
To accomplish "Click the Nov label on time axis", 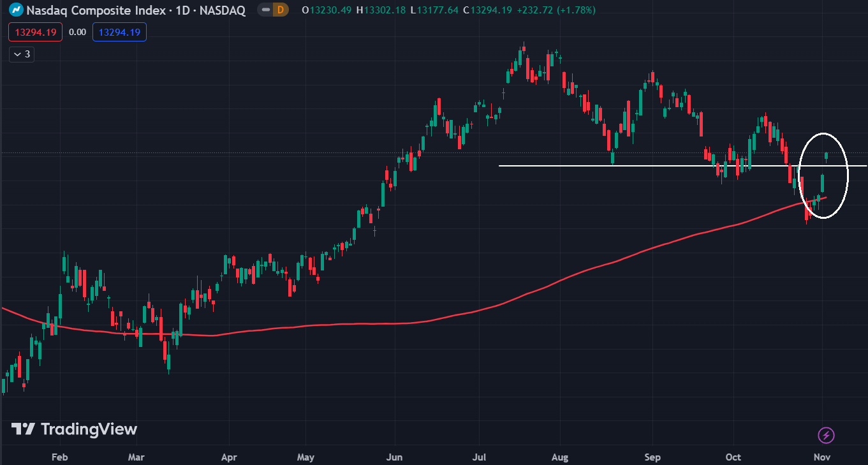I will [x=821, y=457].
